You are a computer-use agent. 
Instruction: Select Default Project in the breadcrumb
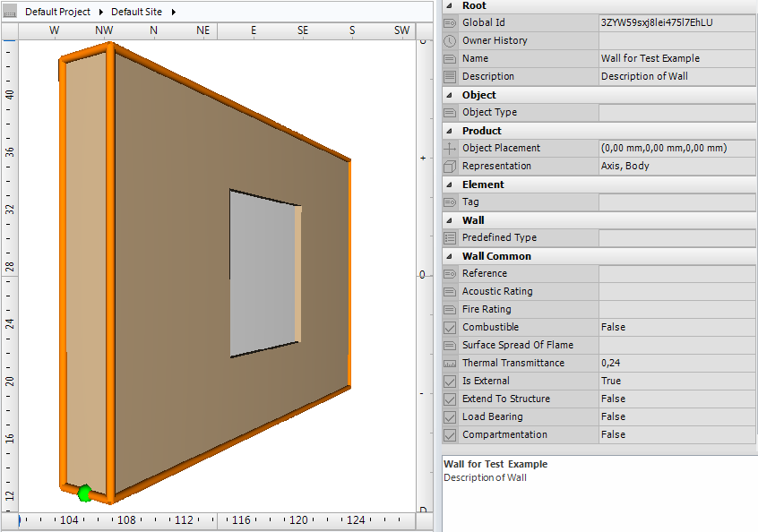[57, 12]
